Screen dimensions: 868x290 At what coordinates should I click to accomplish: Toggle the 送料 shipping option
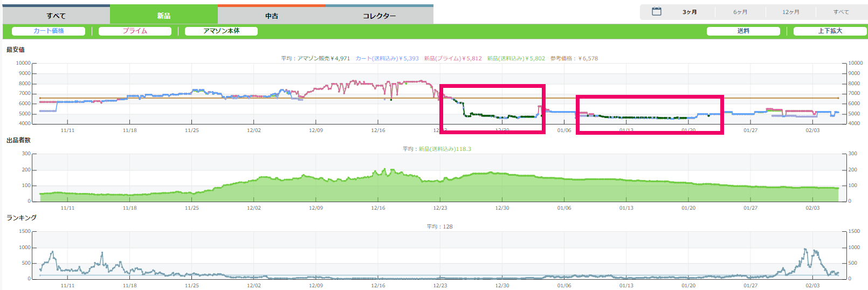pos(743,31)
